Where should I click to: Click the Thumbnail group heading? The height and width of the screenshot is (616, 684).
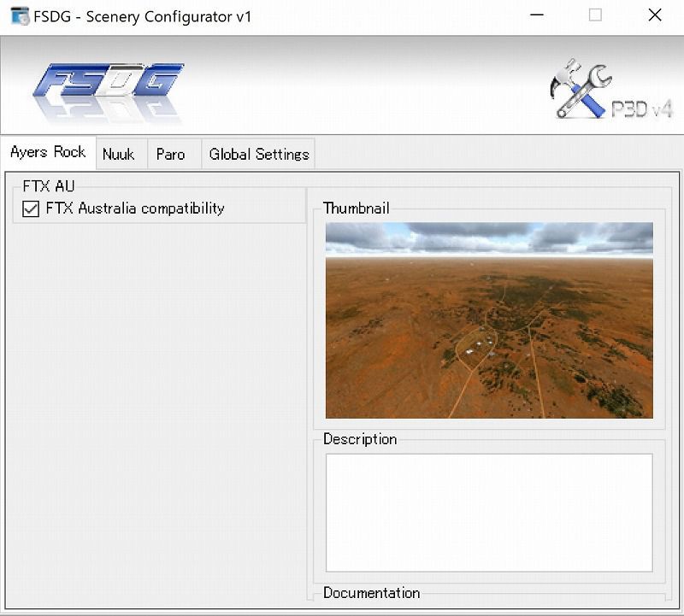click(x=356, y=208)
